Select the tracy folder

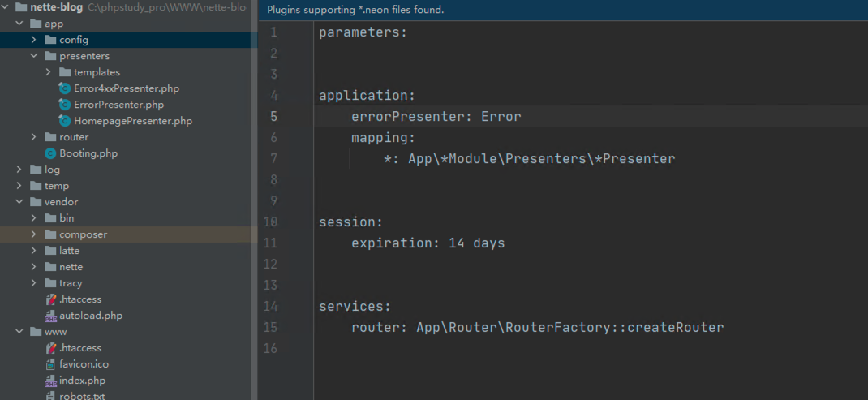tap(70, 283)
